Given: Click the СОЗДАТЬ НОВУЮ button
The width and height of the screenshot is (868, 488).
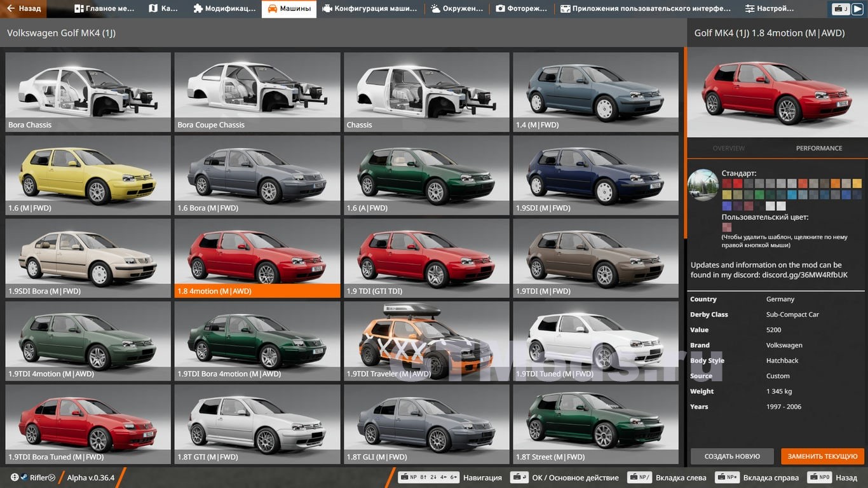Looking at the screenshot, I should tap(732, 456).
